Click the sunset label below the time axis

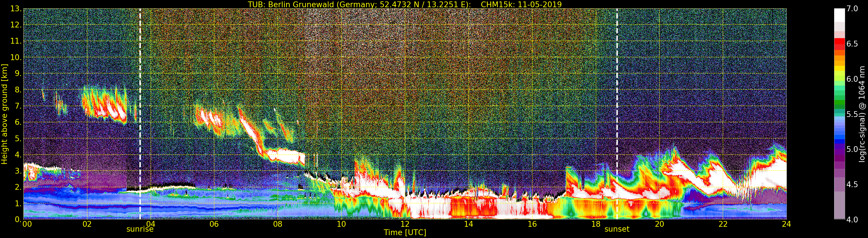click(x=617, y=229)
